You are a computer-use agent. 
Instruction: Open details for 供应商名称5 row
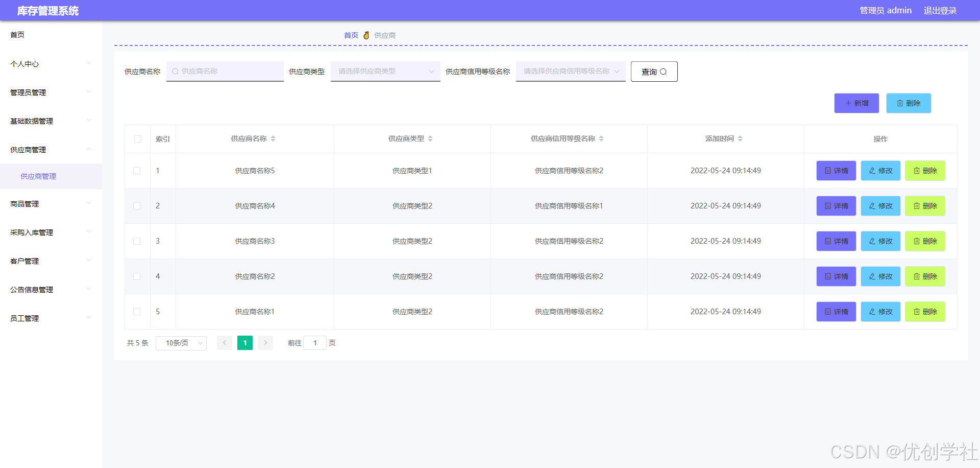click(x=836, y=171)
